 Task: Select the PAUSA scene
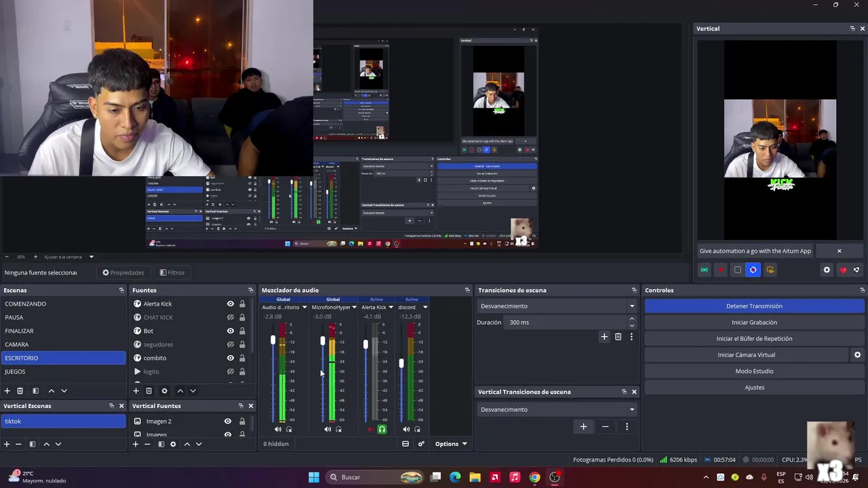(x=63, y=317)
